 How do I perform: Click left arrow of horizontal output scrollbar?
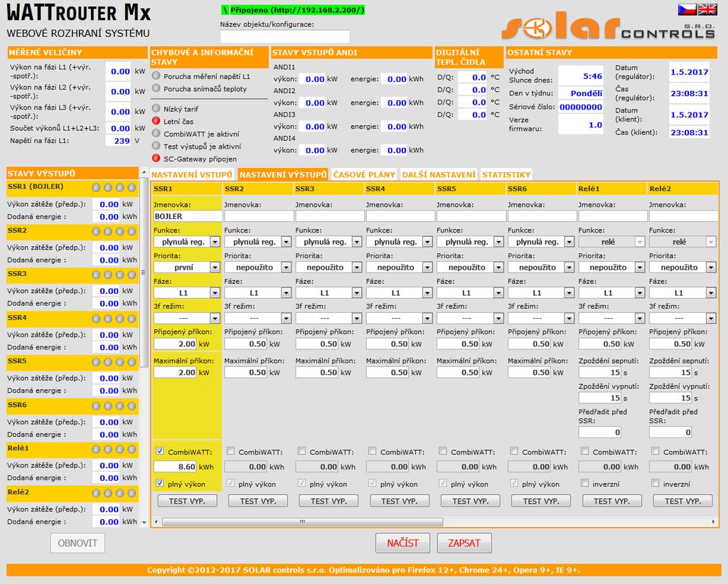pyautogui.click(x=156, y=521)
